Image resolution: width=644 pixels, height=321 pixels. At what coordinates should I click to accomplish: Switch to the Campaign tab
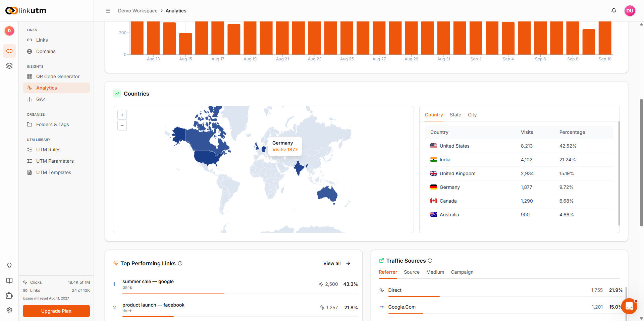click(462, 272)
